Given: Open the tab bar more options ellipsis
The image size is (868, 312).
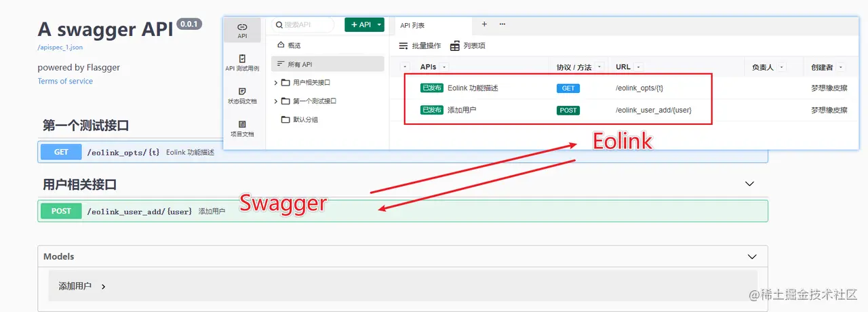Looking at the screenshot, I should [x=502, y=24].
